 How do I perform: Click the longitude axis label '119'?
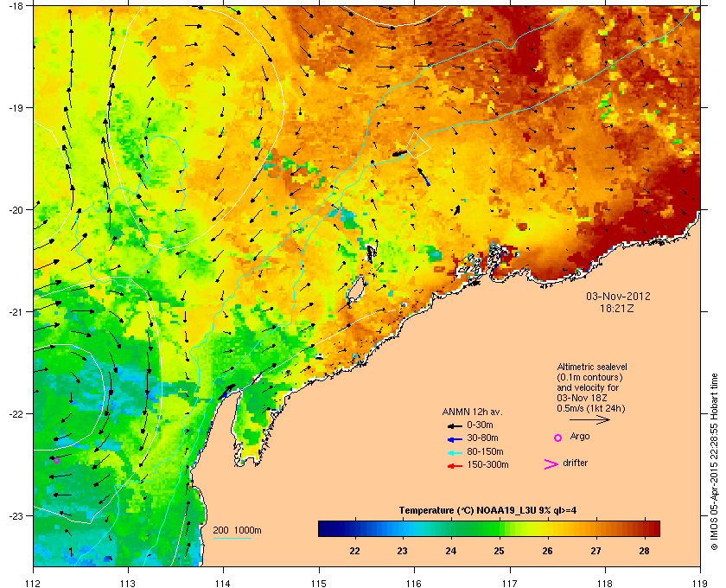[700, 583]
